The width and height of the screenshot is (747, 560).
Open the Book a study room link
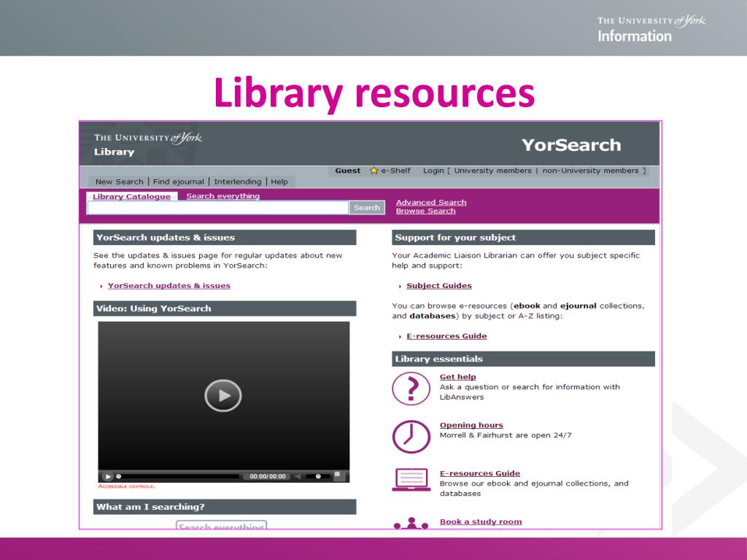481,522
